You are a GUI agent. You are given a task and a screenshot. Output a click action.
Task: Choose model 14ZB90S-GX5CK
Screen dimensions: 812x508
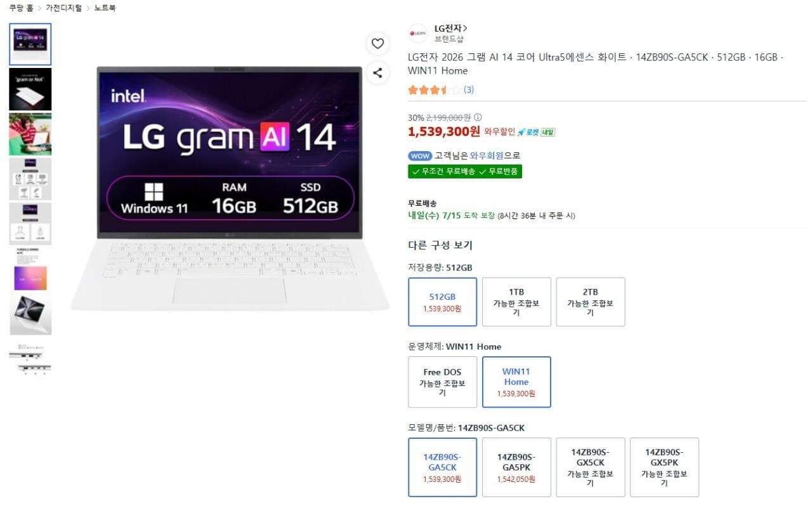(591, 467)
